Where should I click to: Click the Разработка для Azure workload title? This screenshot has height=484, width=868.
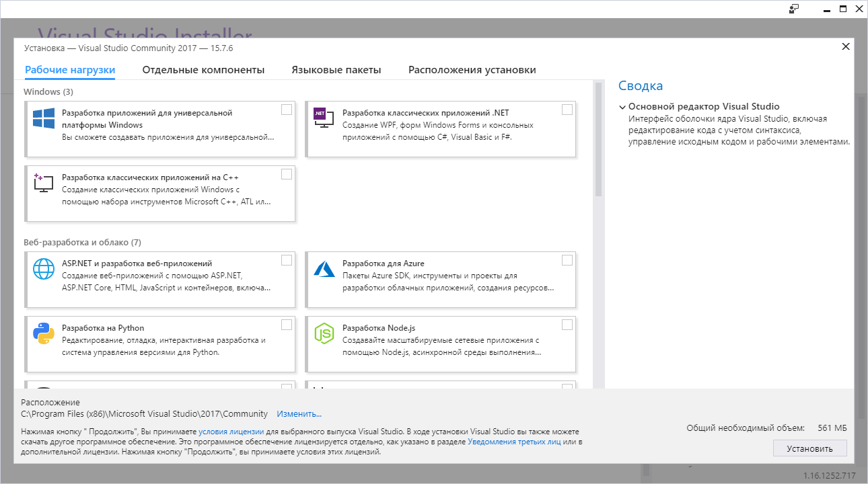(384, 264)
